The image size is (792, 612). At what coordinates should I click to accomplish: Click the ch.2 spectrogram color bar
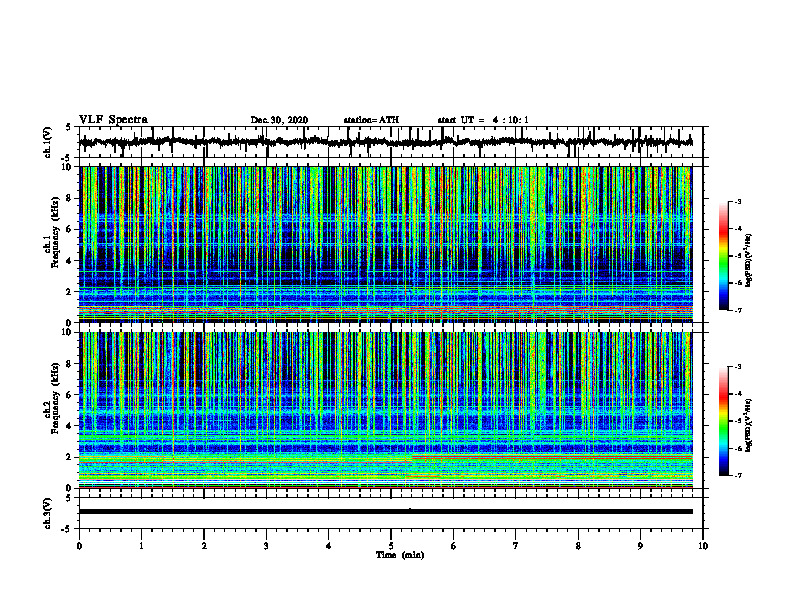[723, 421]
